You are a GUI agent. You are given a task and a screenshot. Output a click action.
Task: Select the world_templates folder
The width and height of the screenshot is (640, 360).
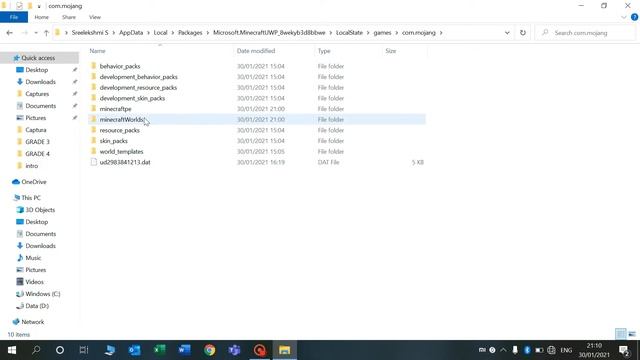tap(121, 151)
